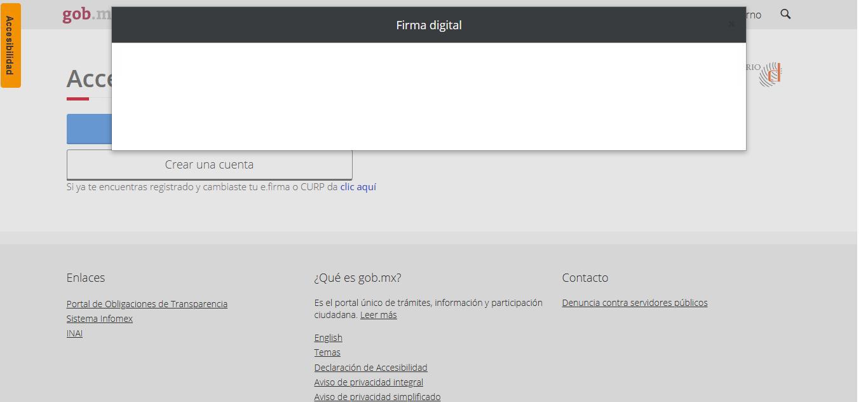The width and height of the screenshot is (868, 402).
Task: Click Leer más about gob.mx
Action: (378, 314)
